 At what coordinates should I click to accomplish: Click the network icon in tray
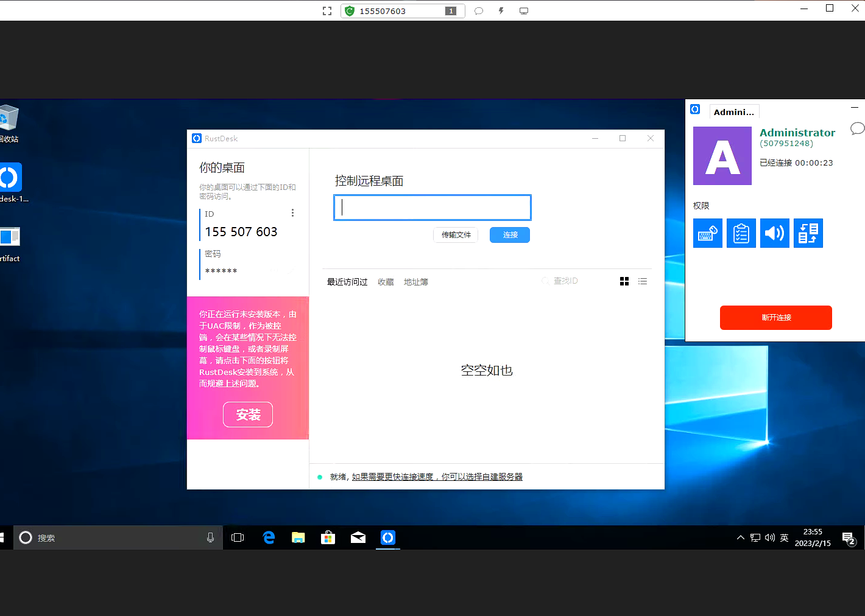(x=755, y=537)
